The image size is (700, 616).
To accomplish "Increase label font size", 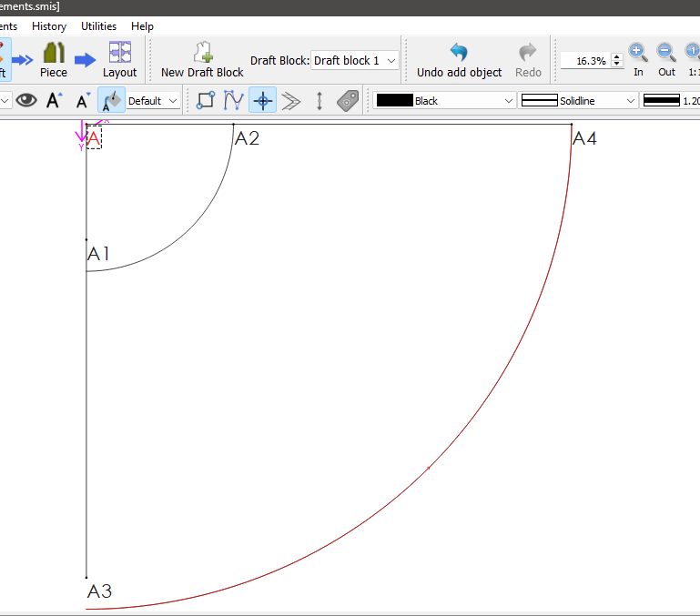I will 55,100.
